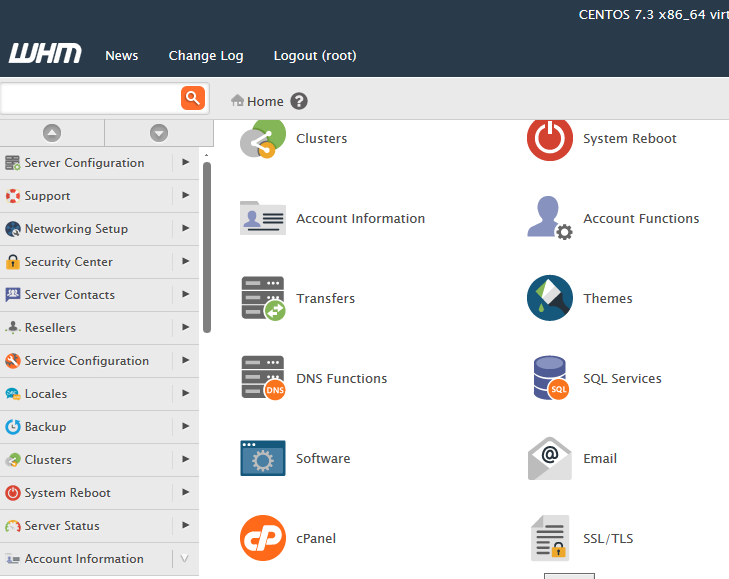Expand Security Center arrow in sidebar
This screenshot has height=579, width=729.
pyautogui.click(x=186, y=261)
